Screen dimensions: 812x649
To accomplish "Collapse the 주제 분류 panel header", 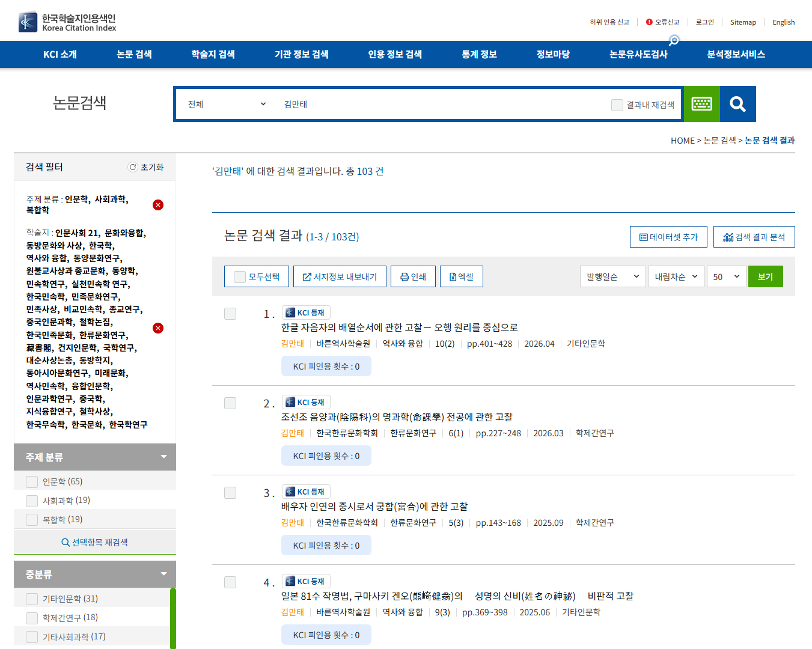I will (x=95, y=457).
